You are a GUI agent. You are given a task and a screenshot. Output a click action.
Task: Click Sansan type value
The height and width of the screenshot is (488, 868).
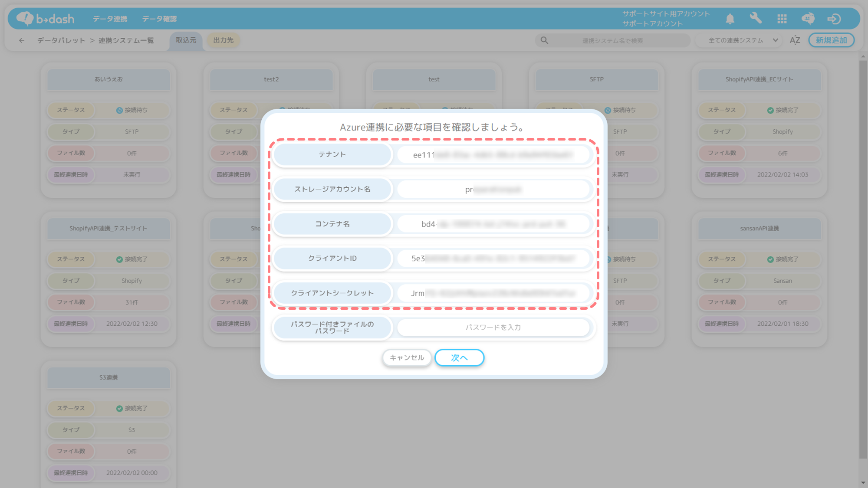(783, 281)
